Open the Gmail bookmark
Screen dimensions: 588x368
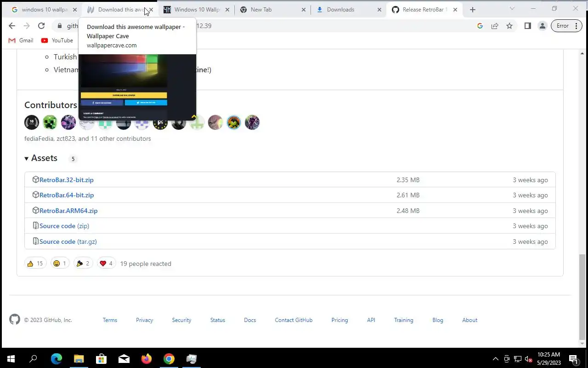point(21,40)
